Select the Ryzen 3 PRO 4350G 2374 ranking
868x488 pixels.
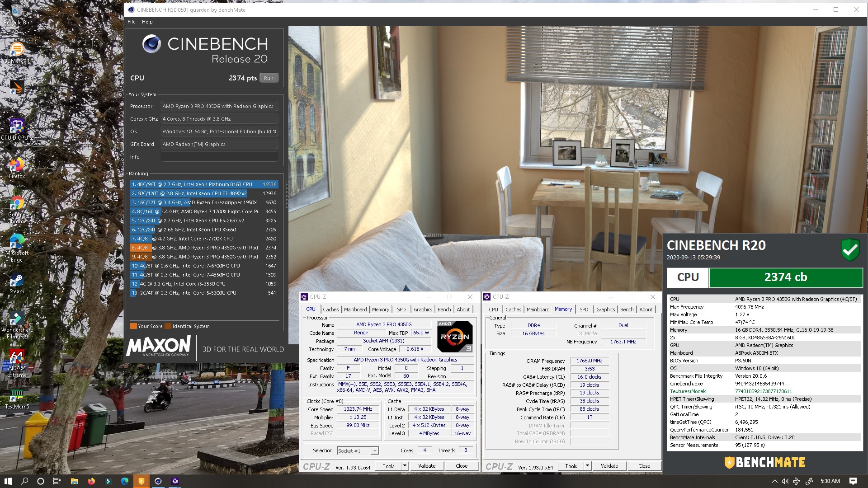pos(204,248)
